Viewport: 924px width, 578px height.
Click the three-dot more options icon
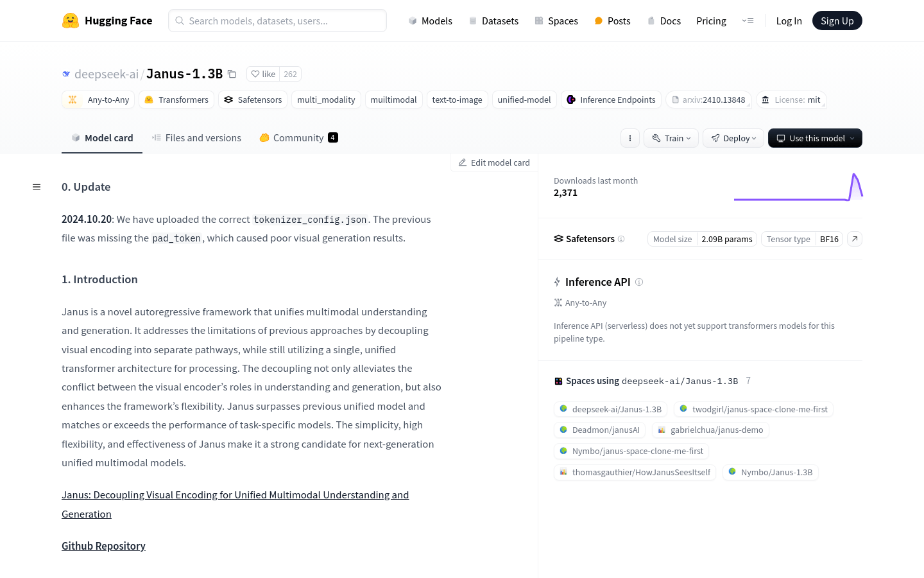(x=630, y=138)
